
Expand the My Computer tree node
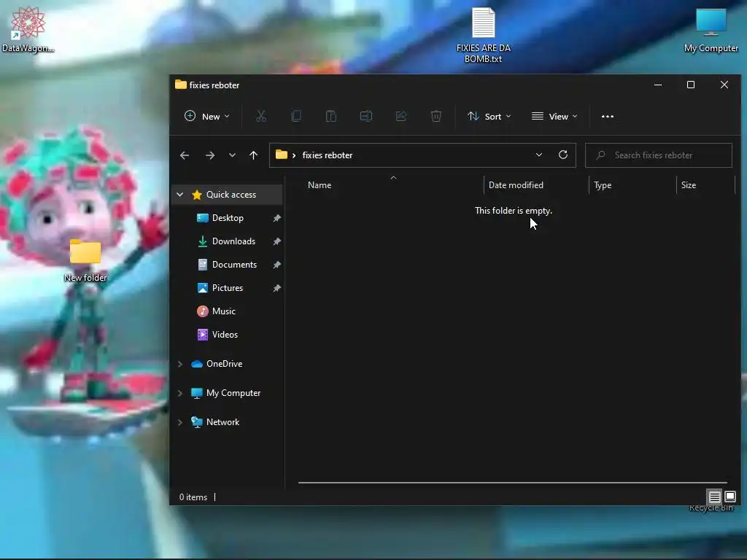click(x=180, y=393)
